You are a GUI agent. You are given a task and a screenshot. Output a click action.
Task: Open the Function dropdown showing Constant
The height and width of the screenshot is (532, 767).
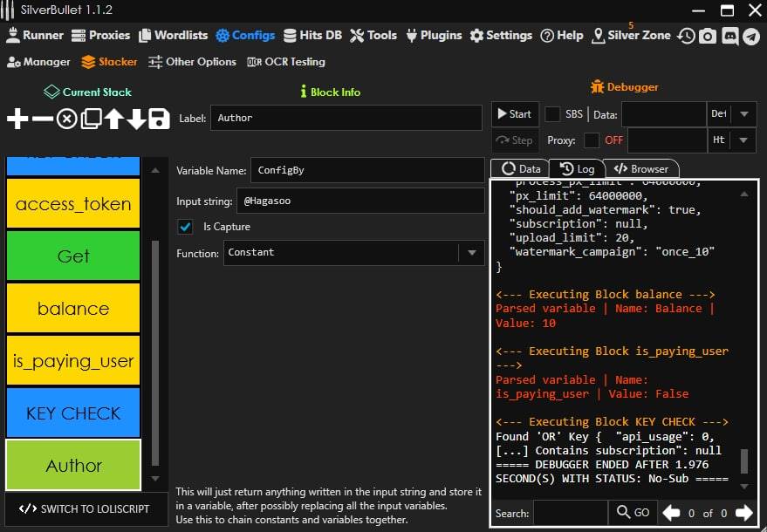(x=471, y=253)
